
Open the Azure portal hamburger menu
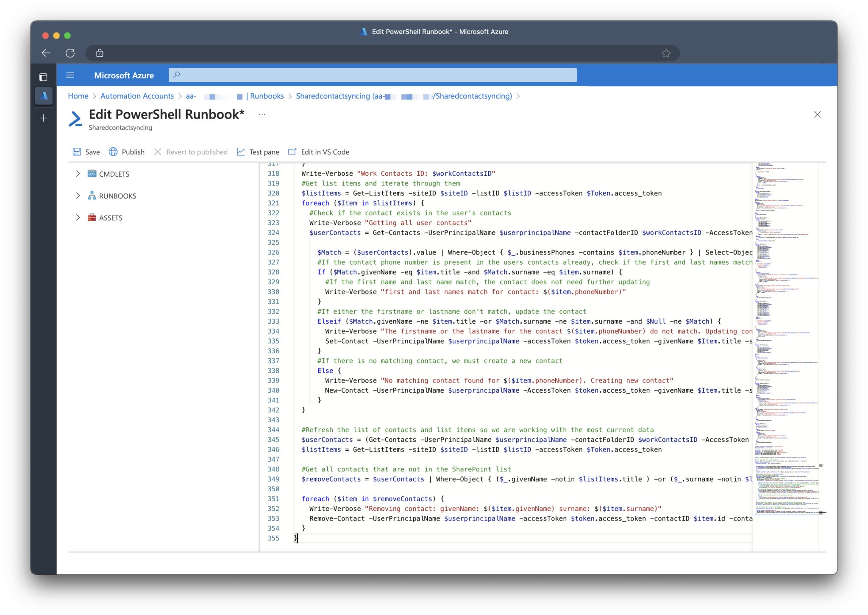point(70,75)
